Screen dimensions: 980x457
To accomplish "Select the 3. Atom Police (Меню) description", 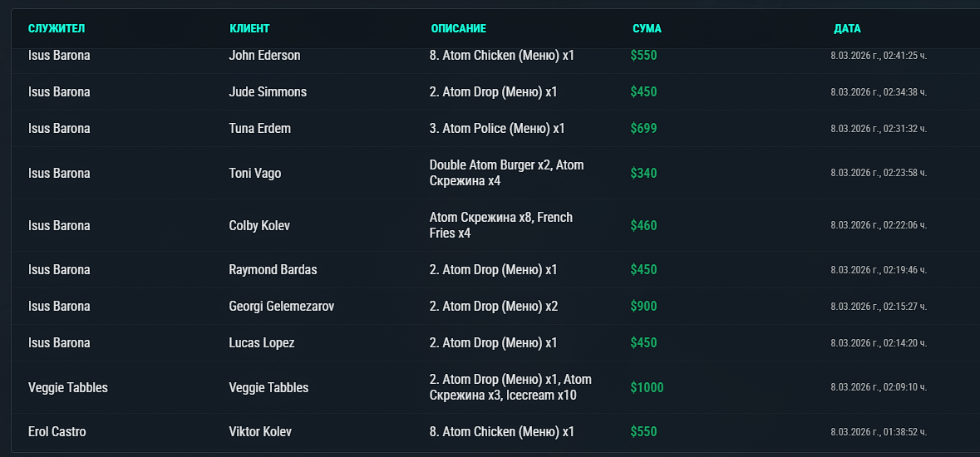I will coord(497,128).
